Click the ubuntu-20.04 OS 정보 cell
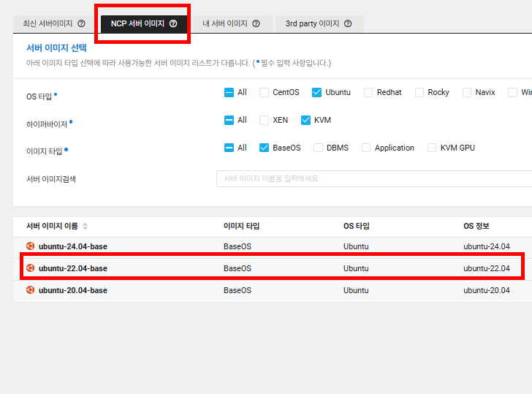 [x=487, y=290]
